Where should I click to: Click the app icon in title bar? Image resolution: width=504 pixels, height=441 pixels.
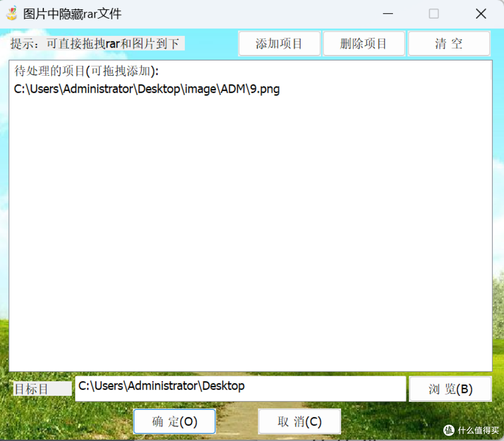tap(12, 14)
